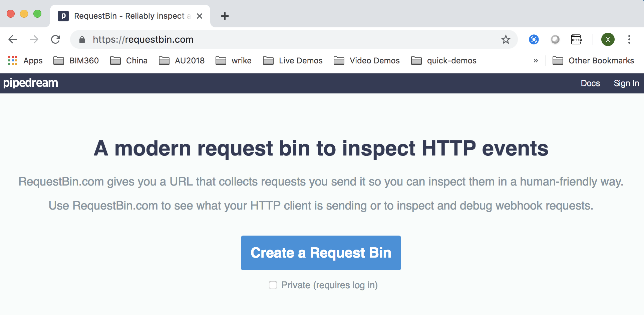Enable the Private requires log in checkbox
Image resolution: width=644 pixels, height=315 pixels.
[x=273, y=285]
